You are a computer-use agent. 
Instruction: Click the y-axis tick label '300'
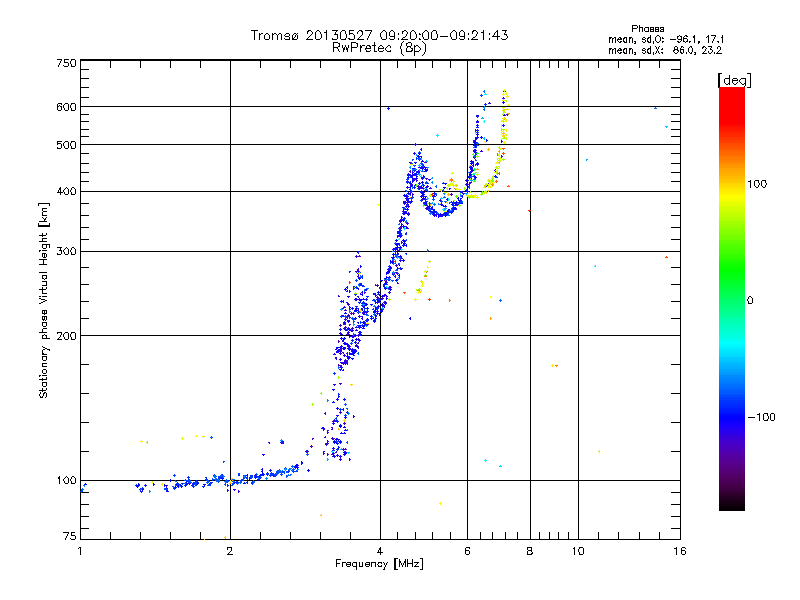pyautogui.click(x=66, y=251)
